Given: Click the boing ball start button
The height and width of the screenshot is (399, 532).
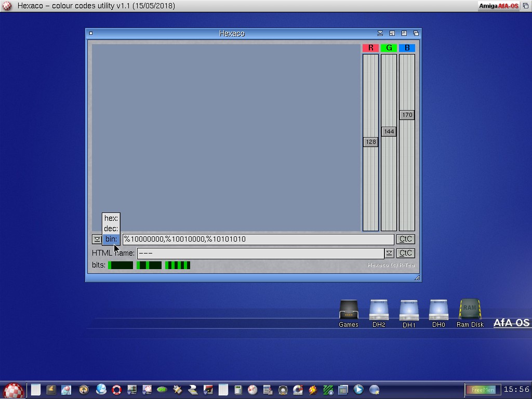Looking at the screenshot, I should click(14, 390).
